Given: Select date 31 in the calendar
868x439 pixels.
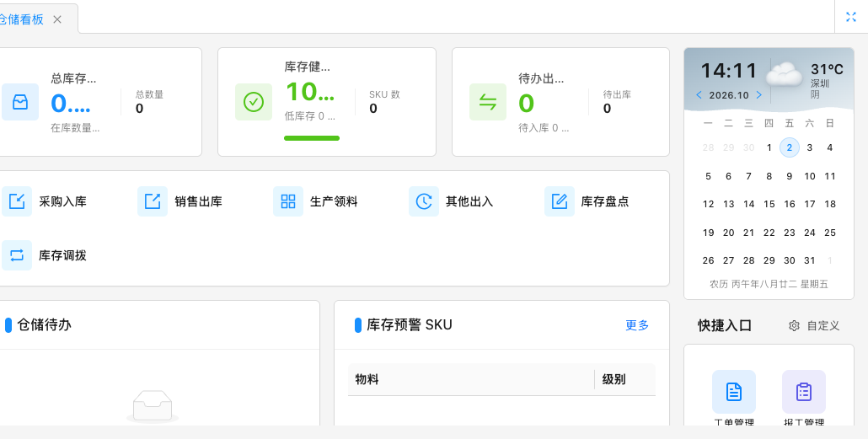Looking at the screenshot, I should [809, 260].
